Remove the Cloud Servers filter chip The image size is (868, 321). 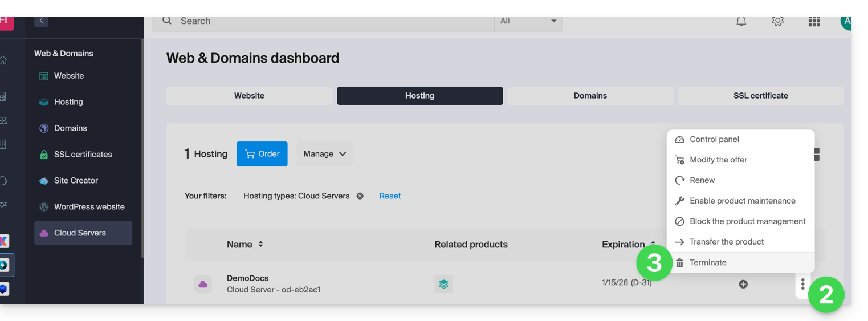pyautogui.click(x=360, y=196)
